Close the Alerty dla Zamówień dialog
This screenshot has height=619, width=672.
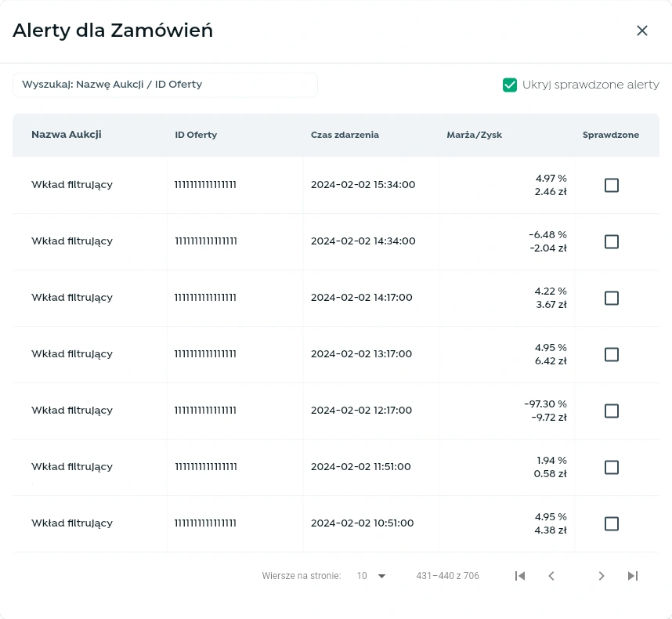(642, 31)
